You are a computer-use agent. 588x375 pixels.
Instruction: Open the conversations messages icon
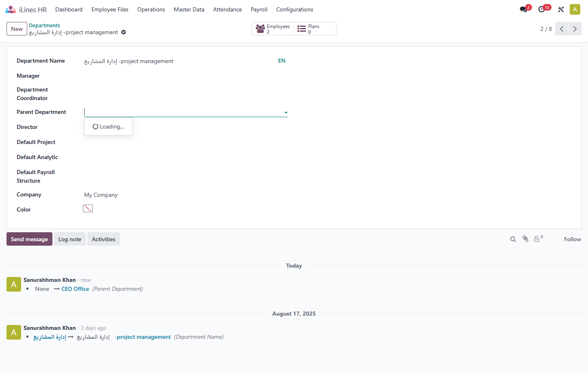tap(523, 9)
